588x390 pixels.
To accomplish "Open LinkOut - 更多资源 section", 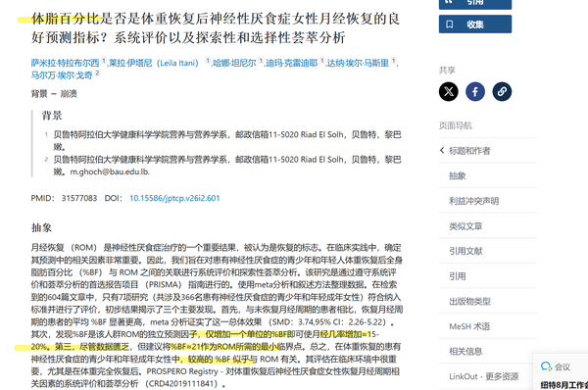I will coord(484,376).
